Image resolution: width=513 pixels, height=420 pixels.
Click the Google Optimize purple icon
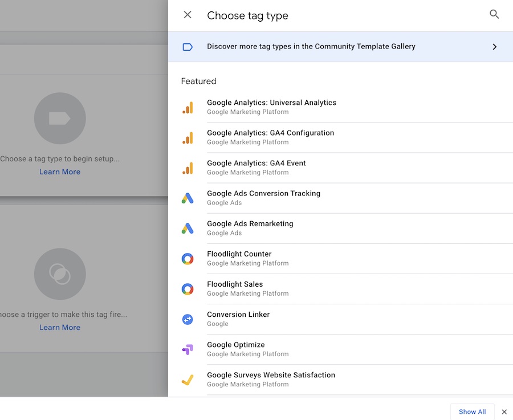click(188, 349)
